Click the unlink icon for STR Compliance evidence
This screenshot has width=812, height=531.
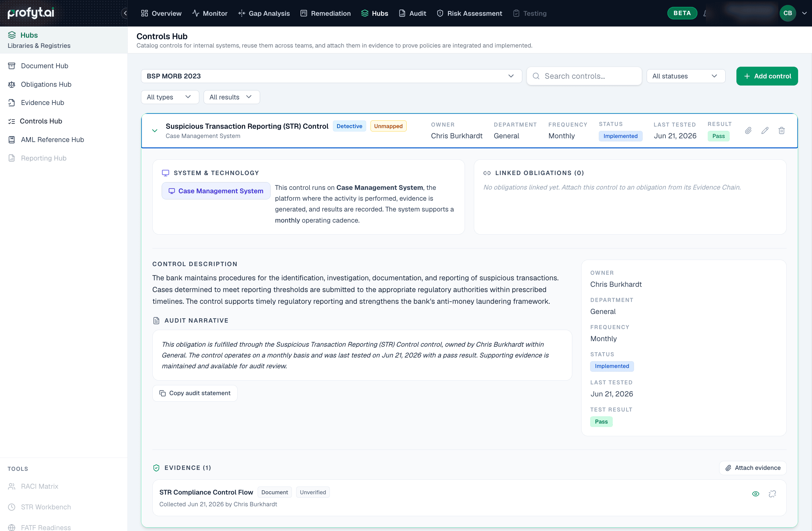click(772, 494)
